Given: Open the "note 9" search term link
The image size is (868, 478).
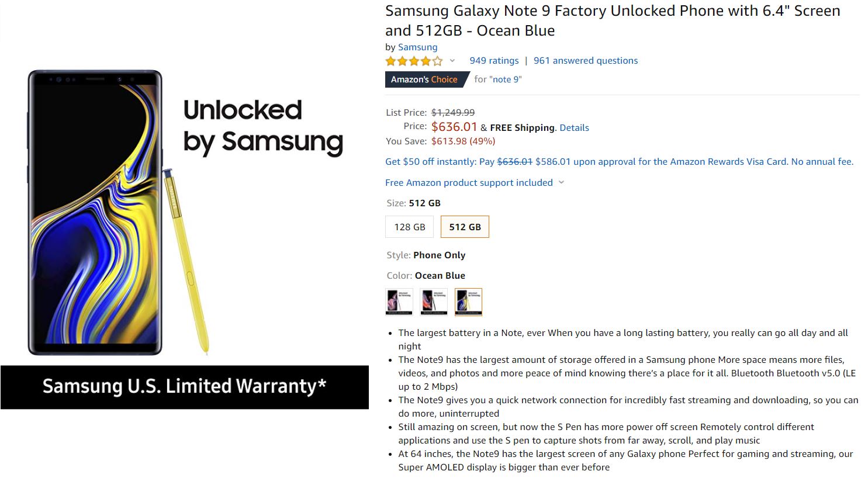Looking at the screenshot, I should pyautogui.click(x=506, y=79).
